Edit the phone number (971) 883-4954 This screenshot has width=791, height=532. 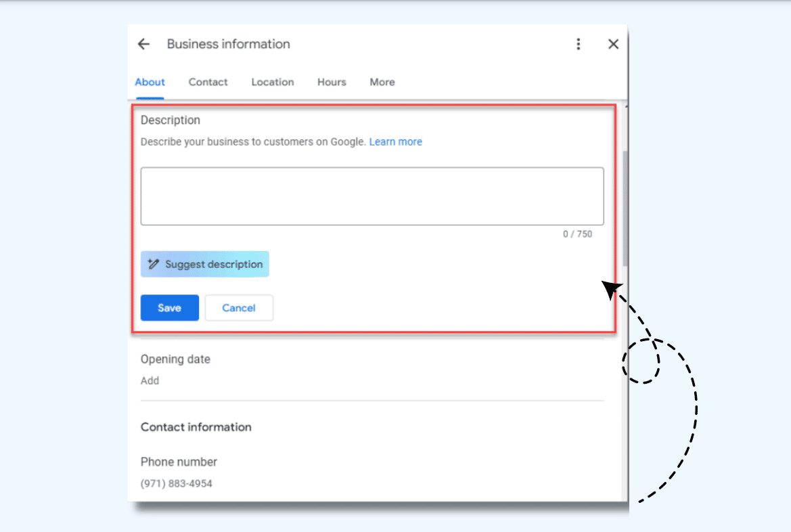[x=176, y=483]
